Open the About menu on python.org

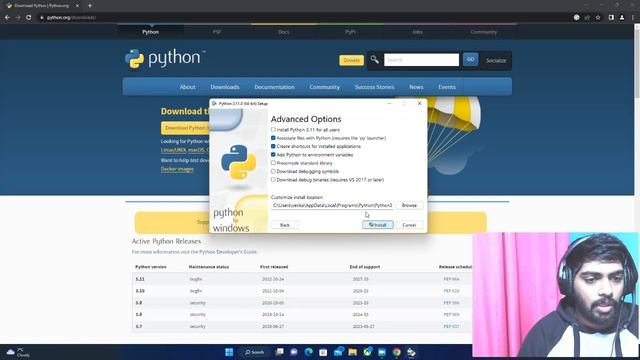[x=187, y=87]
